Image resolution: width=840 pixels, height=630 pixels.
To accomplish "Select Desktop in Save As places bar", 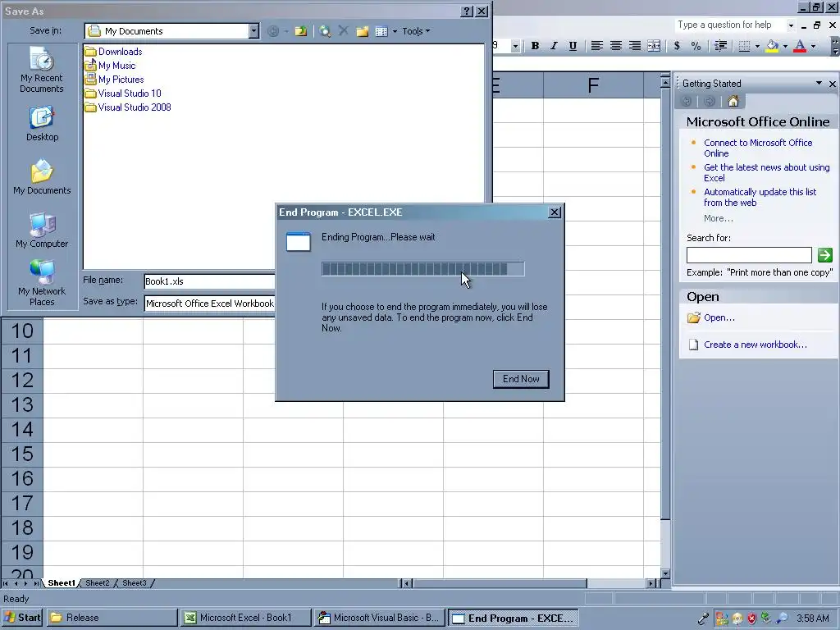I will coord(42,124).
